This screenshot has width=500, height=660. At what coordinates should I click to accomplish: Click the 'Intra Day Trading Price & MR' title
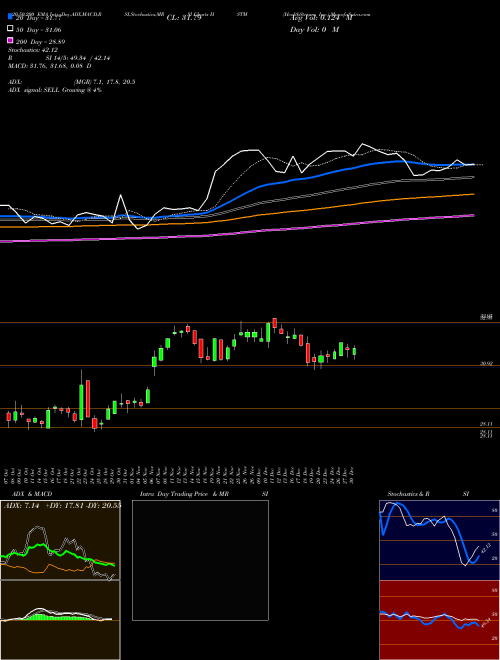point(184,494)
